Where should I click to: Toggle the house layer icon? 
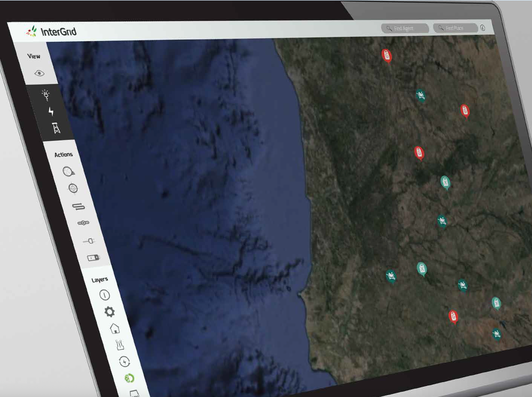point(115,328)
